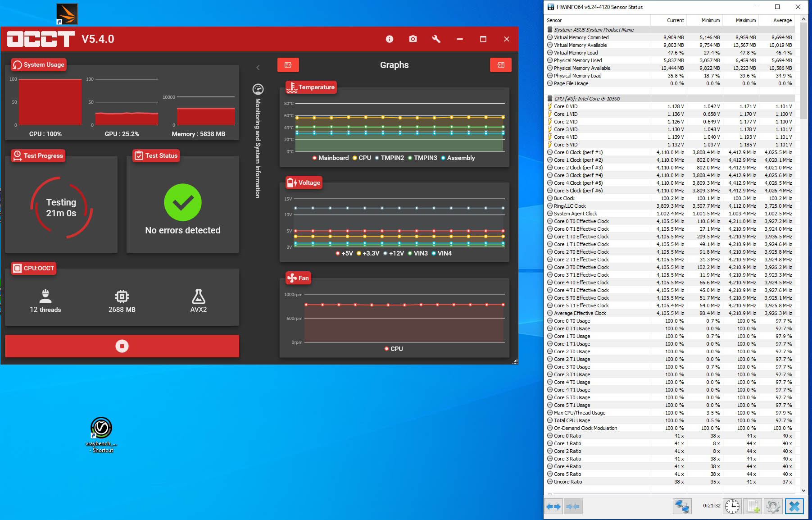Image resolution: width=812 pixels, height=520 pixels.
Task: Select the Core 0 VID row icon
Action: 550,106
